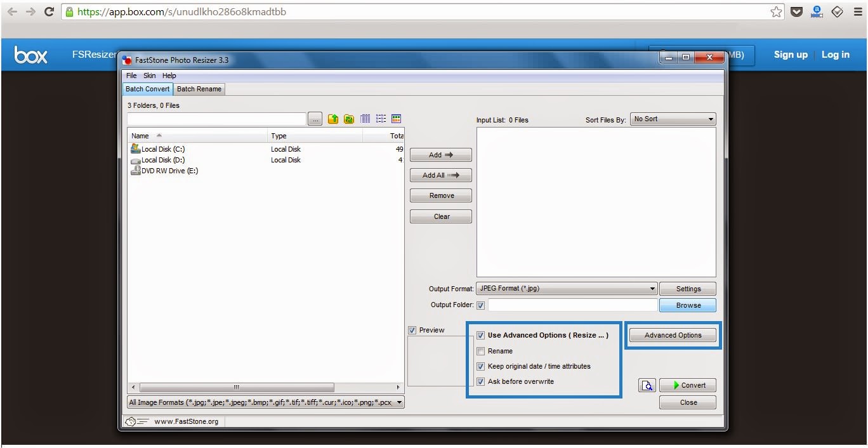This screenshot has height=448, width=868.
Task: Switch file list to thumbnails view icon
Action: [x=397, y=119]
